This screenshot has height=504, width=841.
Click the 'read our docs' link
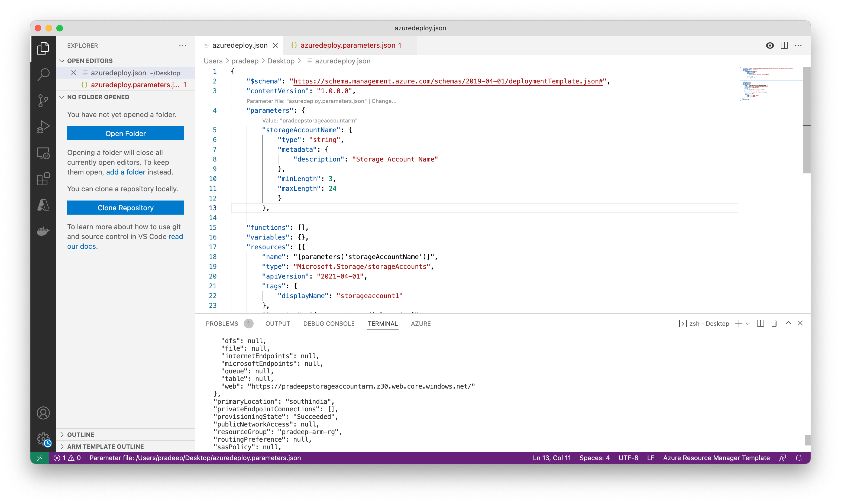[x=176, y=237]
